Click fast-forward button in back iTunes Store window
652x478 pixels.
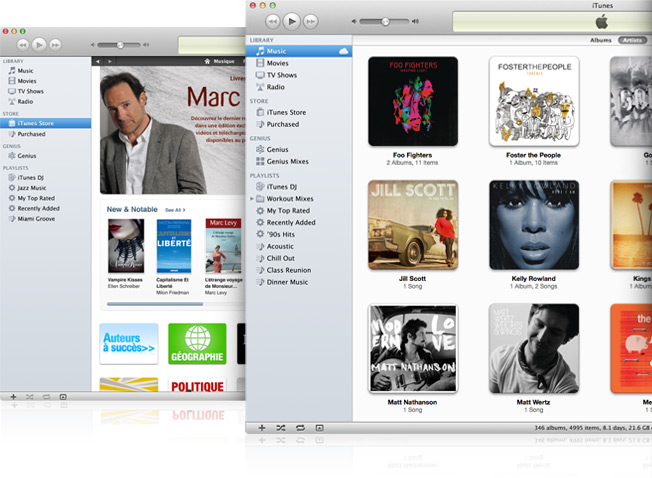pos(55,44)
